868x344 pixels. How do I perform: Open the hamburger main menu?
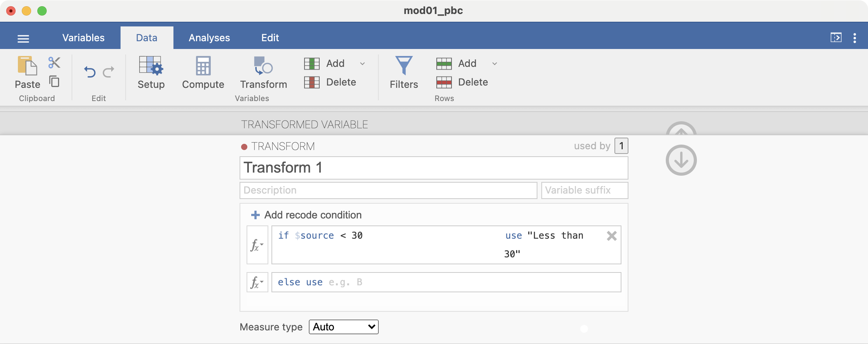tap(23, 38)
